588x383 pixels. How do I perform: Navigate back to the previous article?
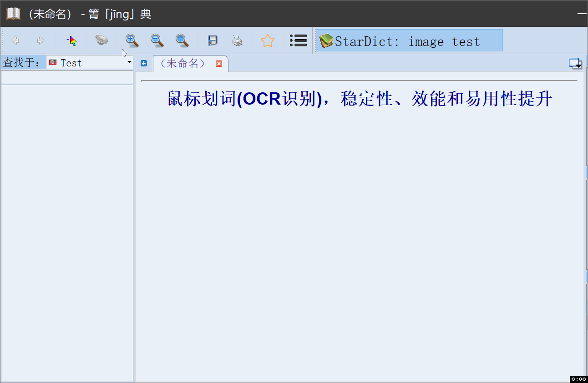15,40
